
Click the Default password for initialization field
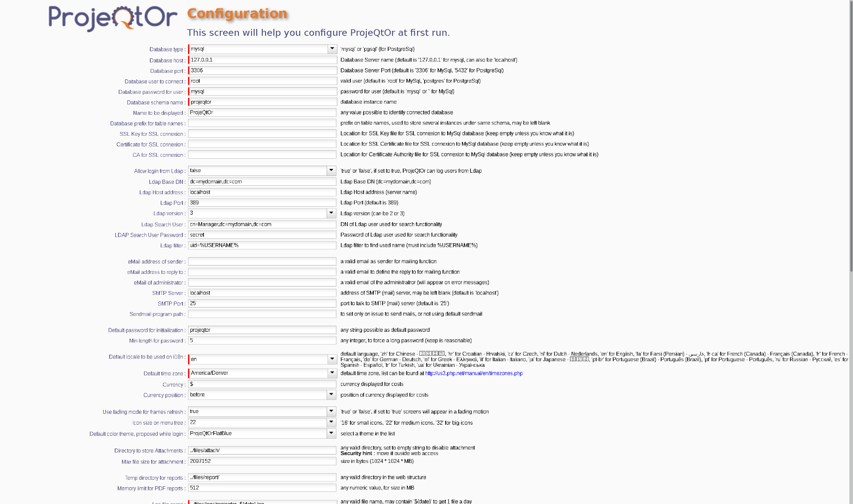click(262, 330)
